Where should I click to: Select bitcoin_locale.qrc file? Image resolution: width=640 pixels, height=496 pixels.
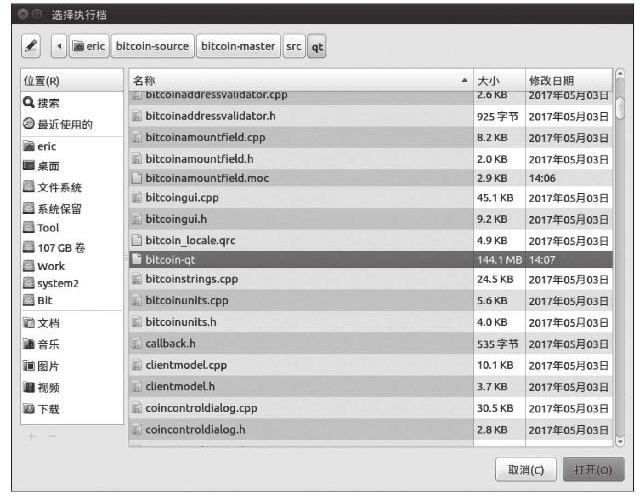371,240
